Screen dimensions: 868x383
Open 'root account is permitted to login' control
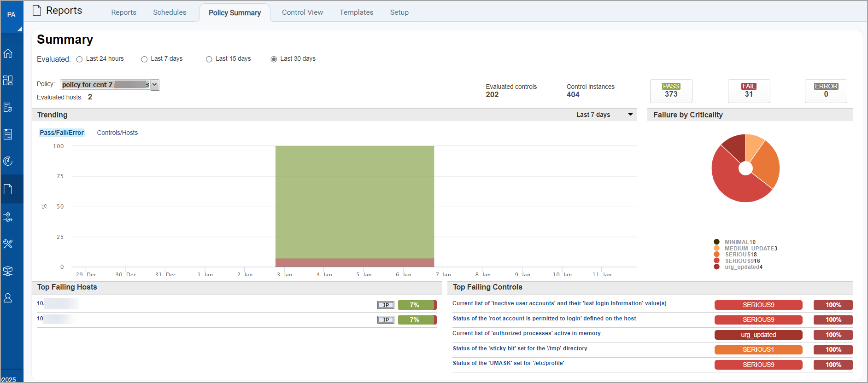544,319
